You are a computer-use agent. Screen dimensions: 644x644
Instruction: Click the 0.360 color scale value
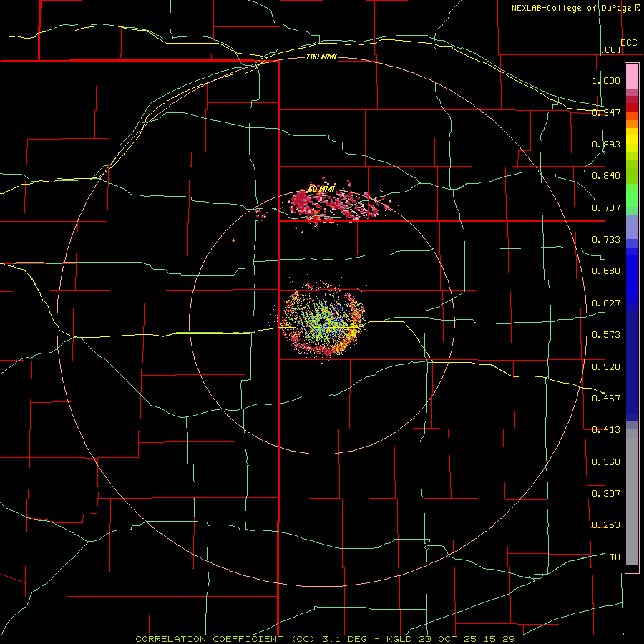coord(606,462)
